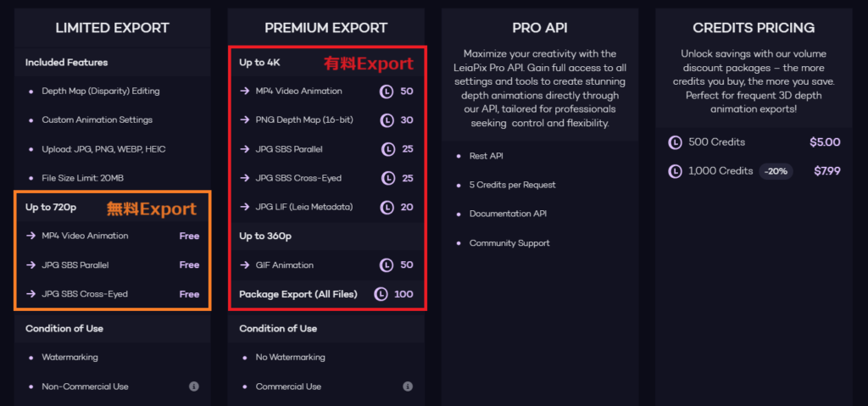The width and height of the screenshot is (868, 406).
Task: Select the free JPG SBS Parallel export
Action: [113, 265]
